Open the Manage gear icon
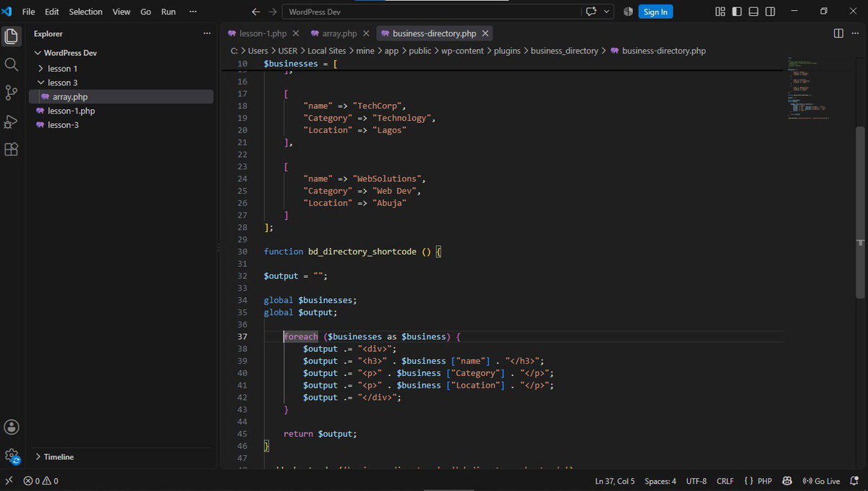 tap(11, 456)
